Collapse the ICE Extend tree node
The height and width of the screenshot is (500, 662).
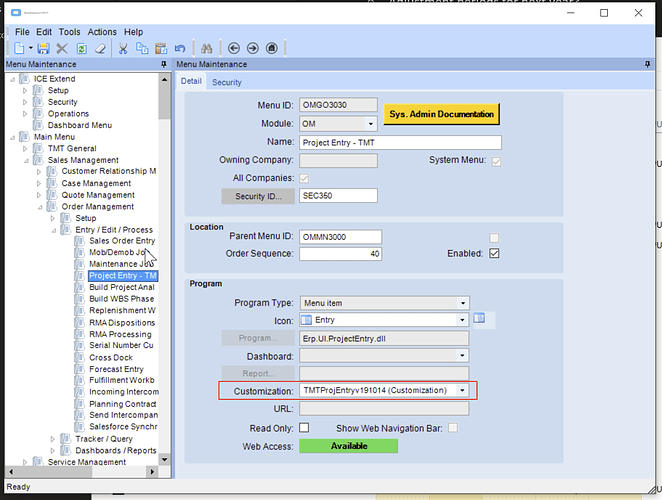click(x=12, y=79)
